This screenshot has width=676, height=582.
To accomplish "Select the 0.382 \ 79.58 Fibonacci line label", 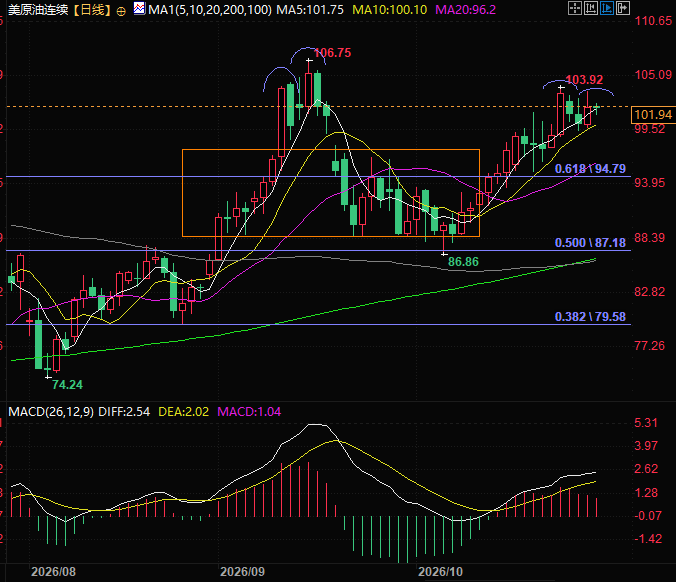I will (590, 317).
